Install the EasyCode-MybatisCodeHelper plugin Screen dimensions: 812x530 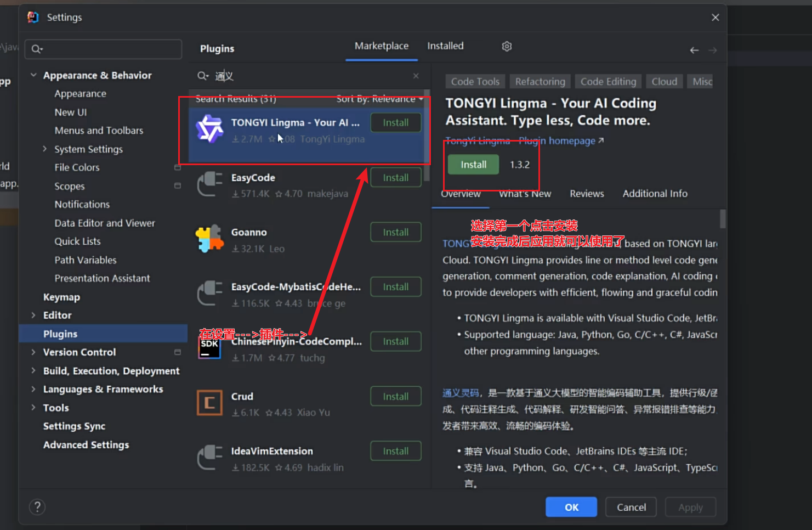click(396, 286)
